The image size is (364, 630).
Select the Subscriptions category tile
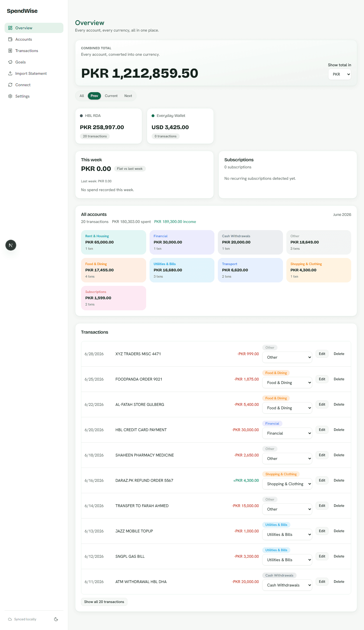point(113,298)
